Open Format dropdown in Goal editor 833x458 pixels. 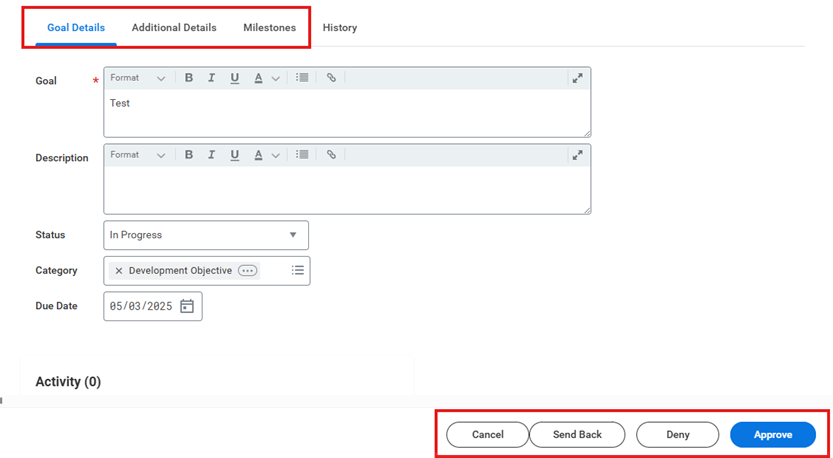(x=138, y=78)
